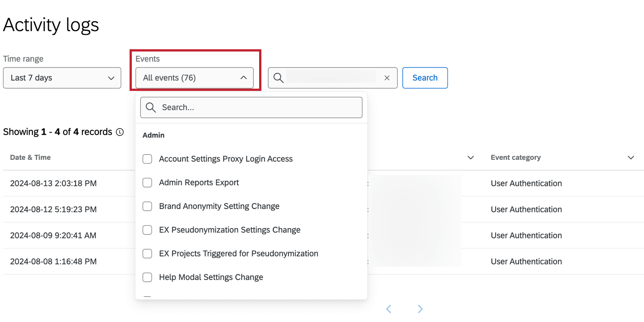Viewport: 644px width, 322px height.
Task: Open the Event category column filter chevron
Action: (631, 157)
